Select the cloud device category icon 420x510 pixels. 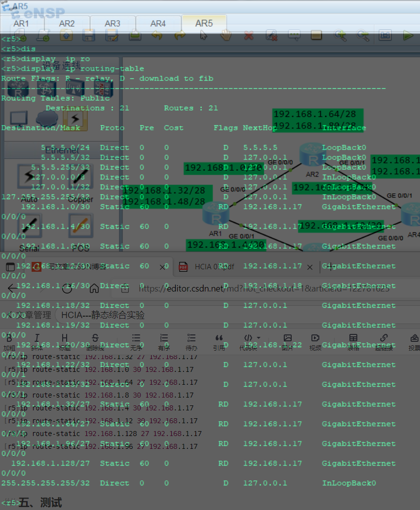[47, 118]
